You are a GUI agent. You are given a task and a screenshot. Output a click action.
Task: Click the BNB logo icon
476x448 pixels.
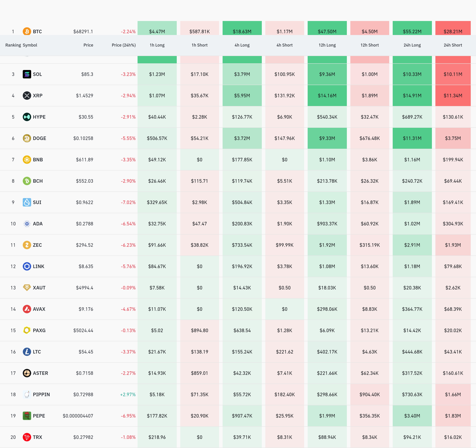(27, 159)
